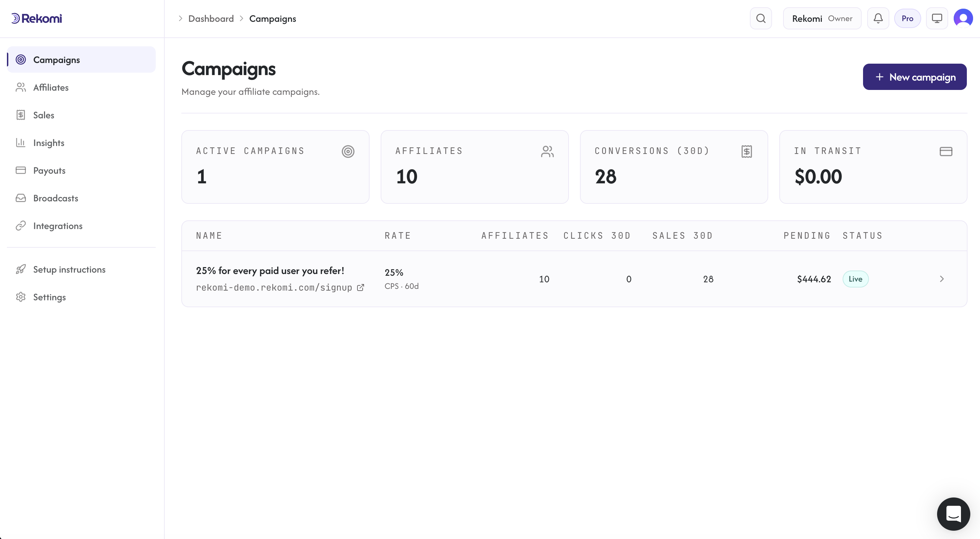This screenshot has height=539, width=980.
Task: Click the STATUS column header
Action: 862,236
